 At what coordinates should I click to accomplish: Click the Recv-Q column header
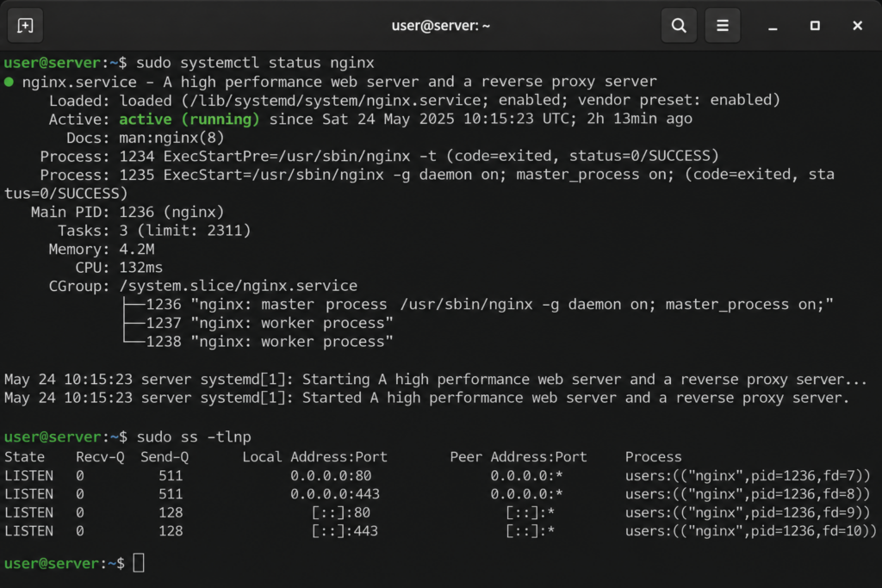[100, 457]
